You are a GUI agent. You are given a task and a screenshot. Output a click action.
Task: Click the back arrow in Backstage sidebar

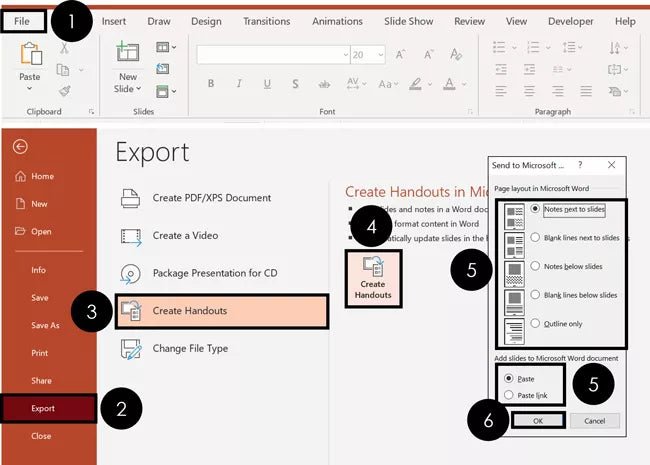[20, 146]
